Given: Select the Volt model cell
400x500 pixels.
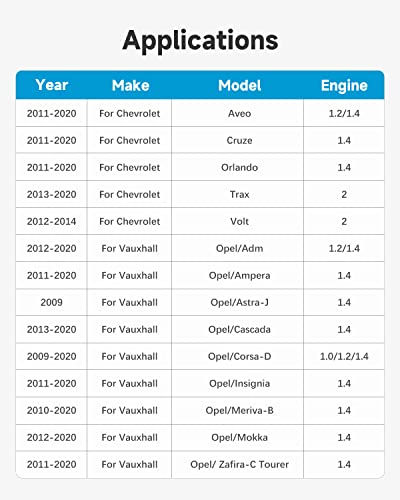Looking at the screenshot, I should point(239,221).
